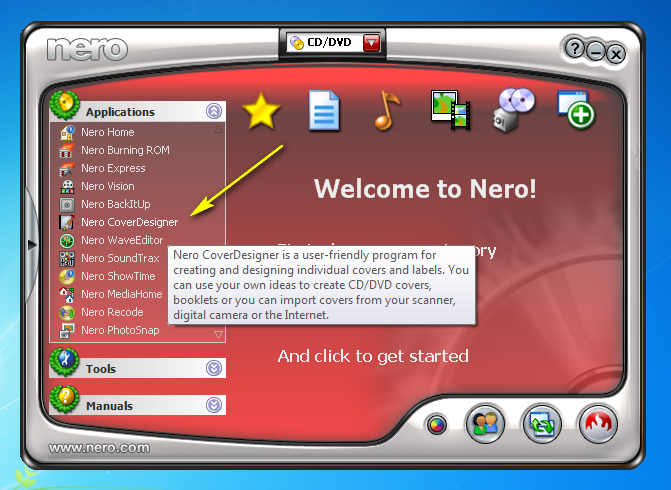Collapse the side panel with left-edge arrow

(32, 245)
